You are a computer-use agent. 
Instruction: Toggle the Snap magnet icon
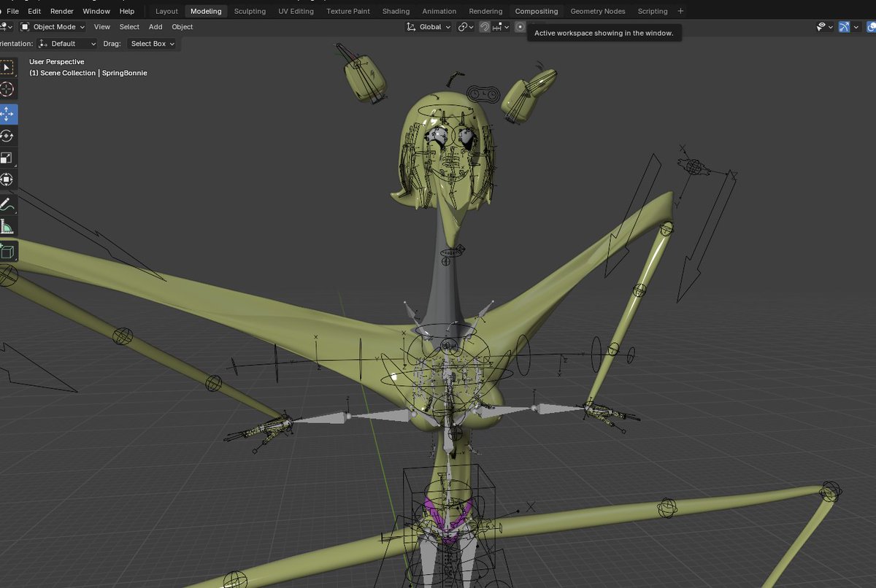485,27
